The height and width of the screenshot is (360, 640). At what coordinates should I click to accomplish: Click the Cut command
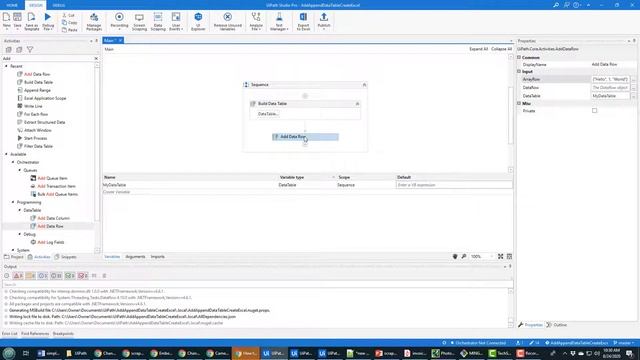(69, 15)
